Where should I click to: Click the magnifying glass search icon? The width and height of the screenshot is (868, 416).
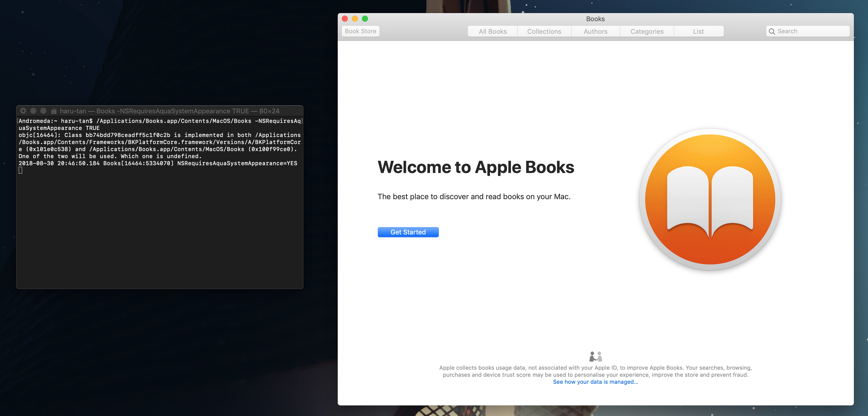772,31
